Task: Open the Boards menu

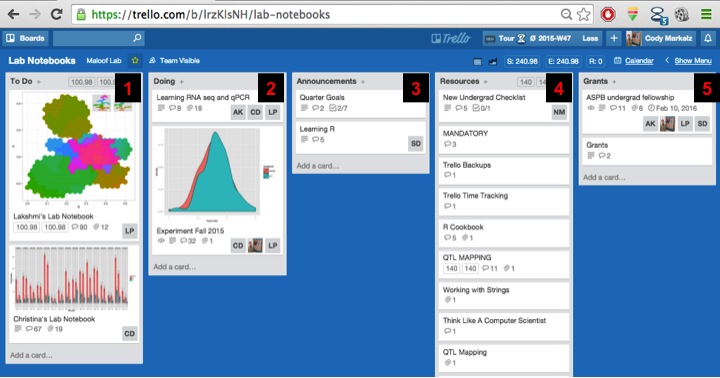Action: point(26,39)
